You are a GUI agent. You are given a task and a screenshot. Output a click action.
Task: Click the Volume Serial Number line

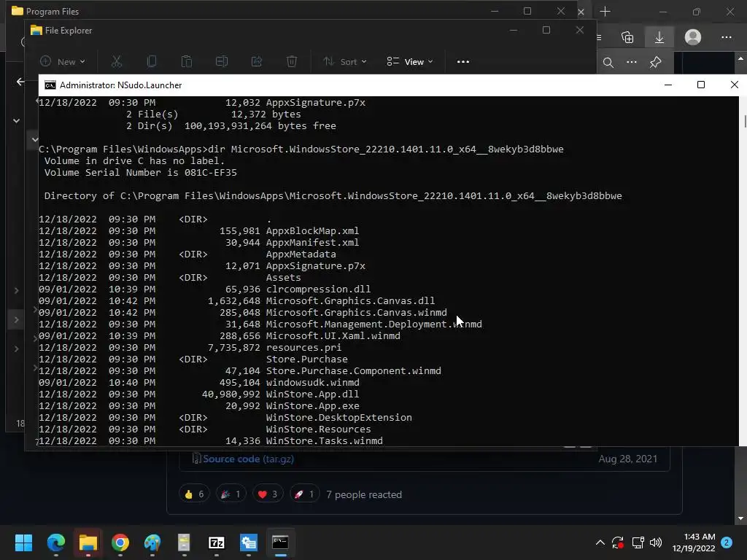click(x=141, y=172)
